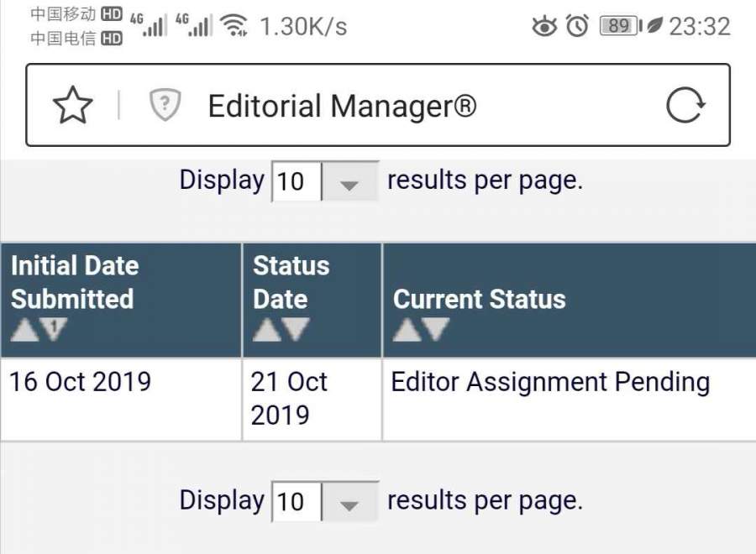Sort Current Status ascending with the up arrow
The image size is (756, 554).
click(407, 331)
